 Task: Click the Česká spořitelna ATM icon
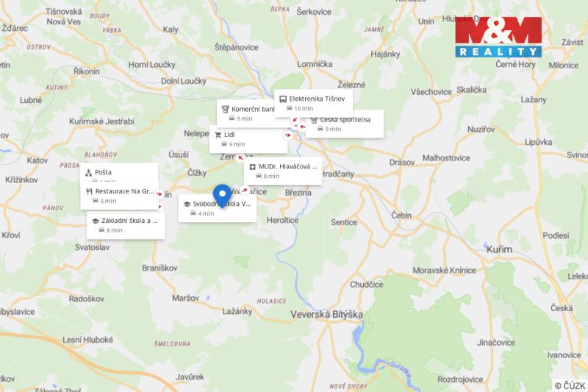point(314,119)
